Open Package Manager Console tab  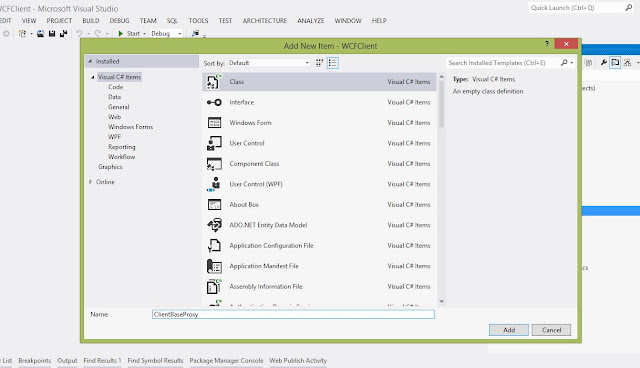[x=226, y=361]
